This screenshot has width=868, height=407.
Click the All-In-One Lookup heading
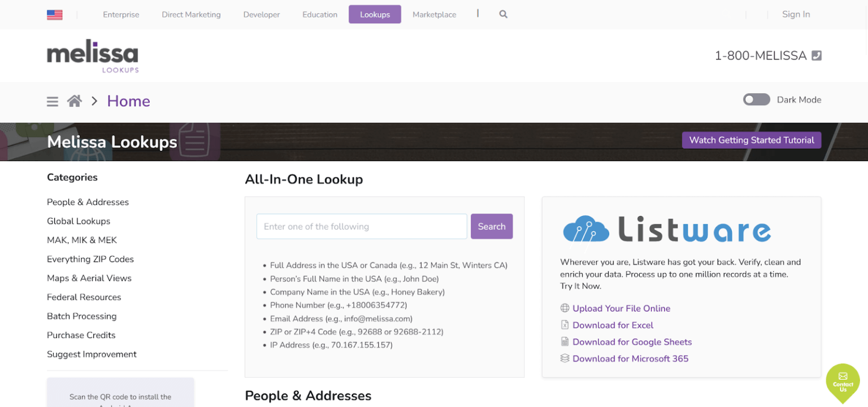(x=303, y=179)
